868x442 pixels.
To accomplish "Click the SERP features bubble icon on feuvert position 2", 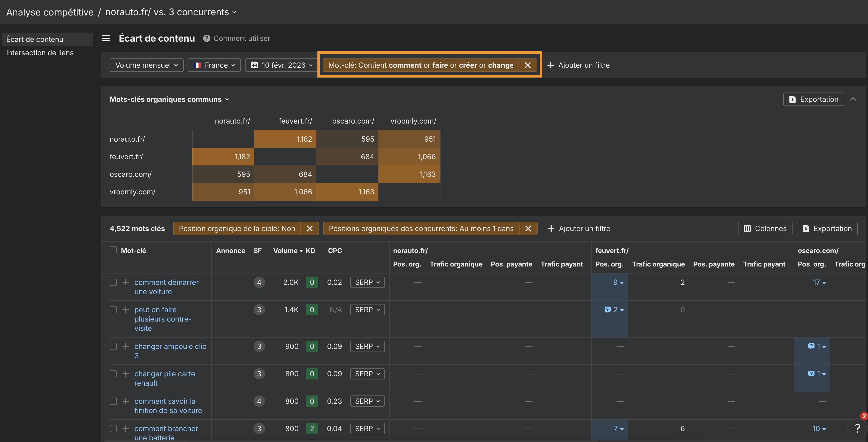I will (607, 310).
